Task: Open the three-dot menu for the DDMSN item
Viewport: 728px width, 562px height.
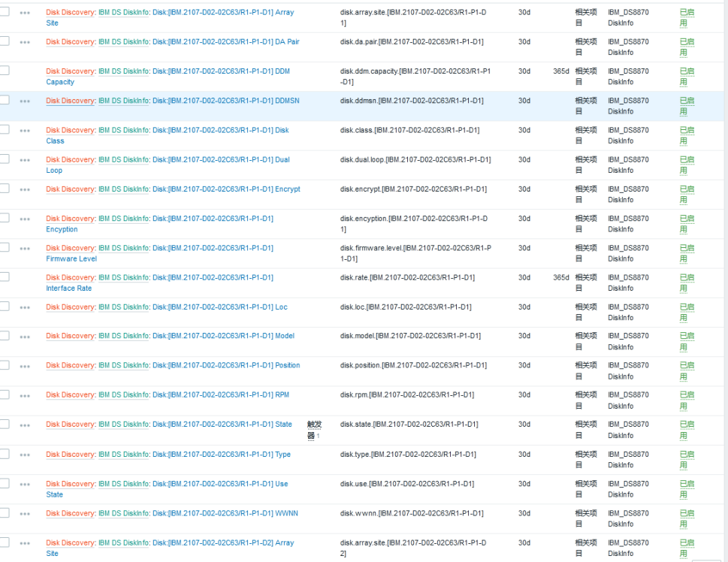Action: (x=25, y=101)
